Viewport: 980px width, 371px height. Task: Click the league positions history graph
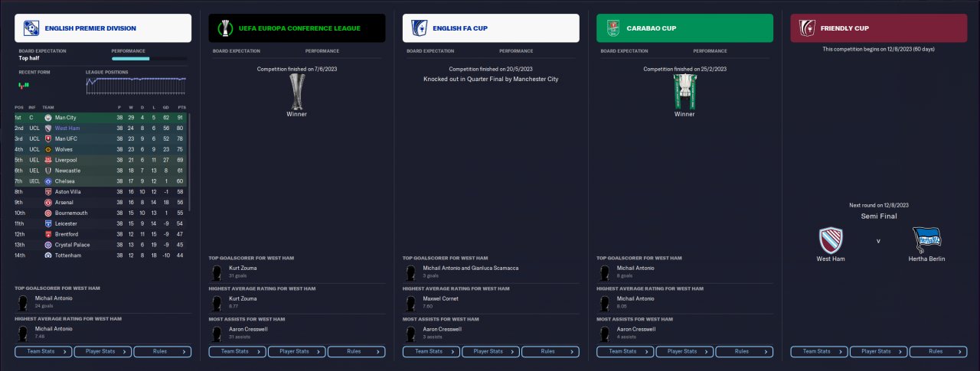[x=136, y=85]
